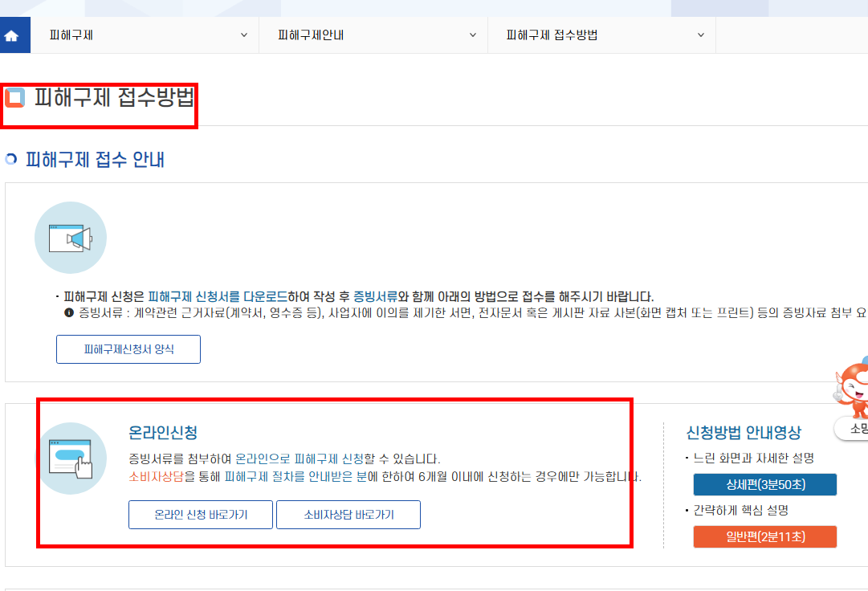Click the browser-with-cursor icon beside 온라인신청

73,459
